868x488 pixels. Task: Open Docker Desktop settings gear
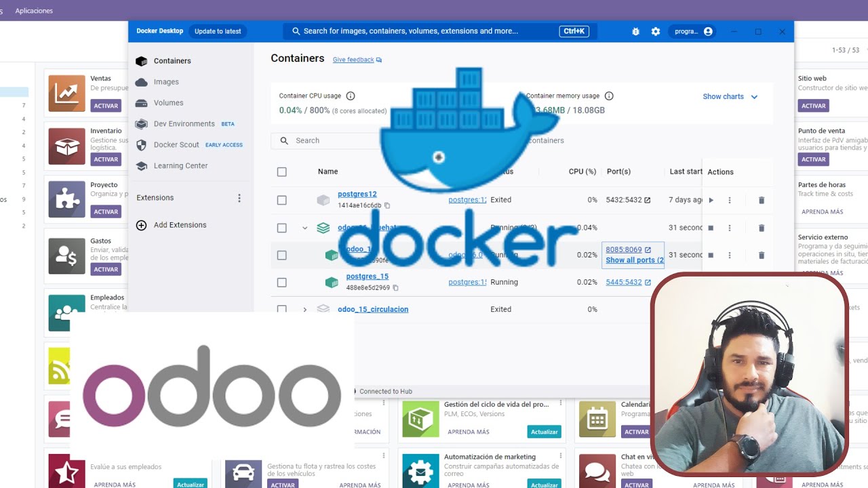[656, 31]
